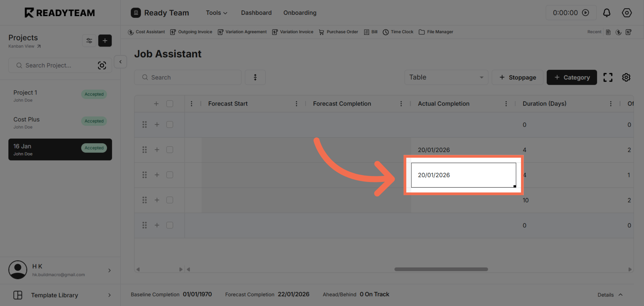Open the project search camera scanner icon
Viewport: 644px width, 306px height.
coord(102,65)
